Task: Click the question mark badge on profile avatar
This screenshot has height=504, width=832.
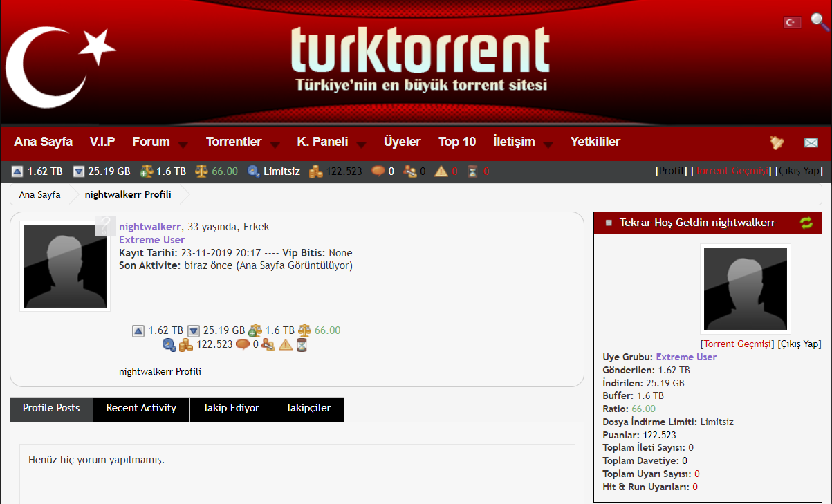Action: coord(105,226)
